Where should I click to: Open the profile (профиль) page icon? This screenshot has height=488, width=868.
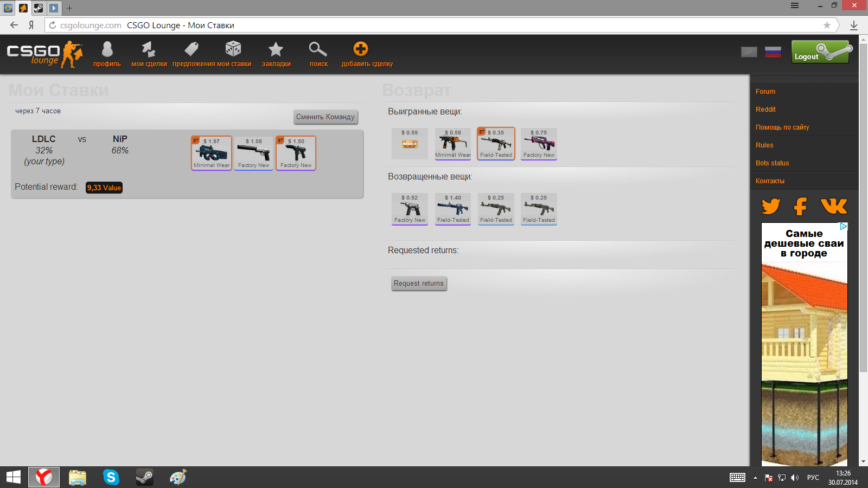pyautogui.click(x=107, y=49)
